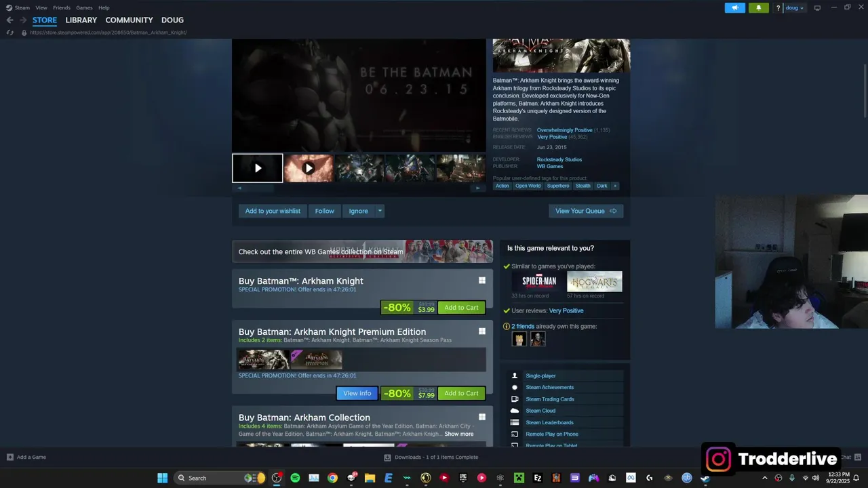Go forward with the forward arrow
Image resolution: width=868 pixels, height=488 pixels.
(23, 20)
